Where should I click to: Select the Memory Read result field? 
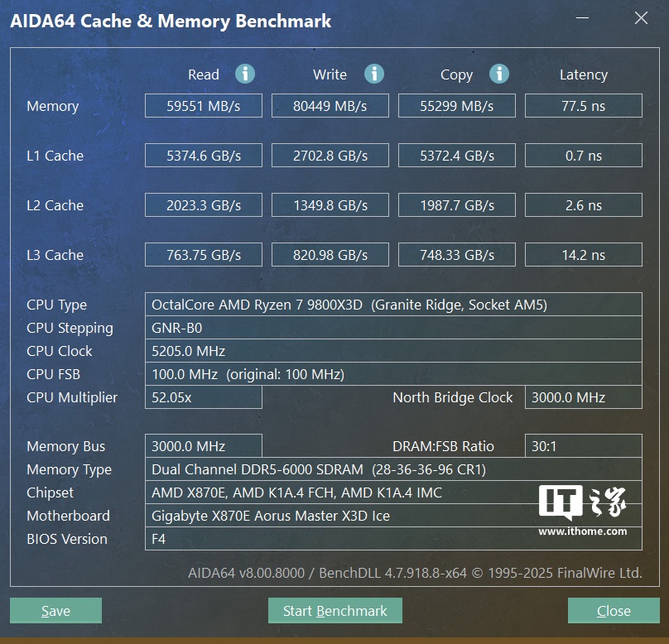click(x=204, y=106)
